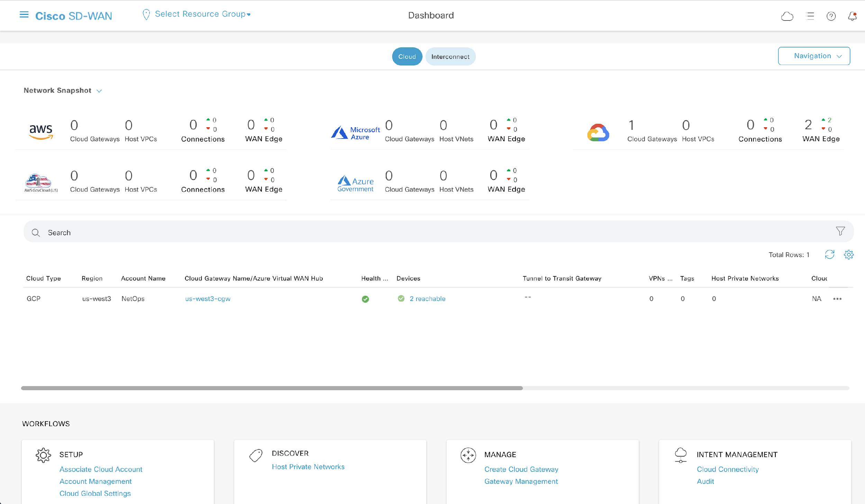Open Host Private Networks workflow link

coord(308,467)
